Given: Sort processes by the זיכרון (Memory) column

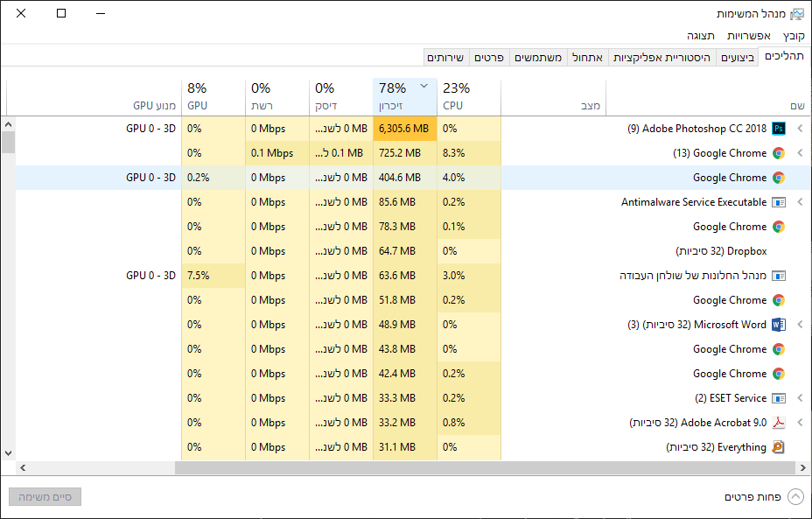Looking at the screenshot, I should 404,96.
